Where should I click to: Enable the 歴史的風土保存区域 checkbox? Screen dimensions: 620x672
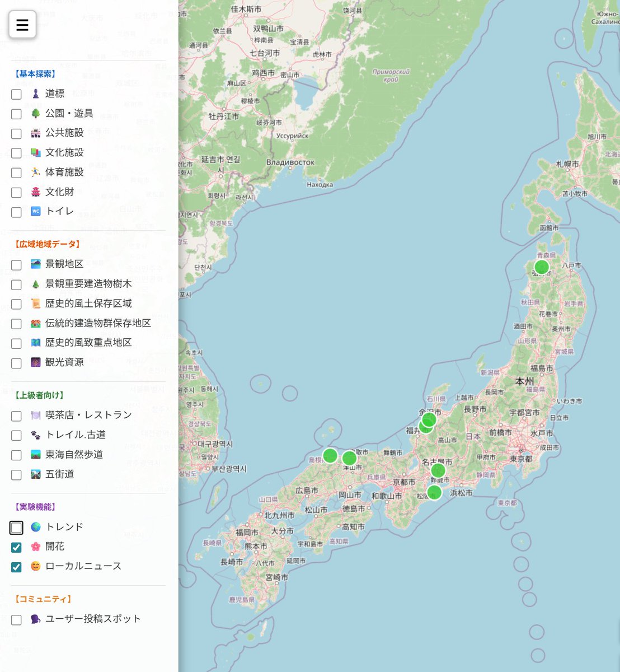pyautogui.click(x=16, y=304)
